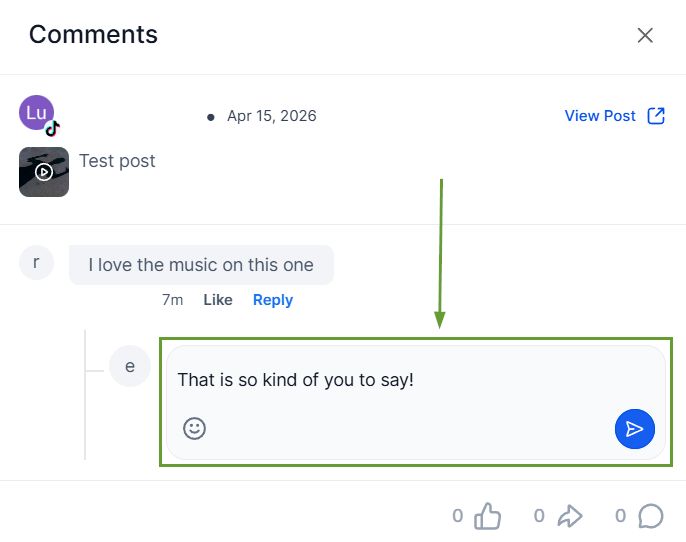Play the Test post video thumbnail
Viewport: 686px width, 542px height.
pos(44,172)
